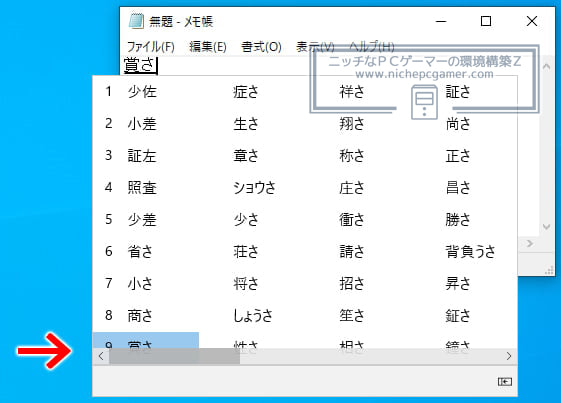Click Notepad horizontal scrollbar right arrow

coord(530,244)
